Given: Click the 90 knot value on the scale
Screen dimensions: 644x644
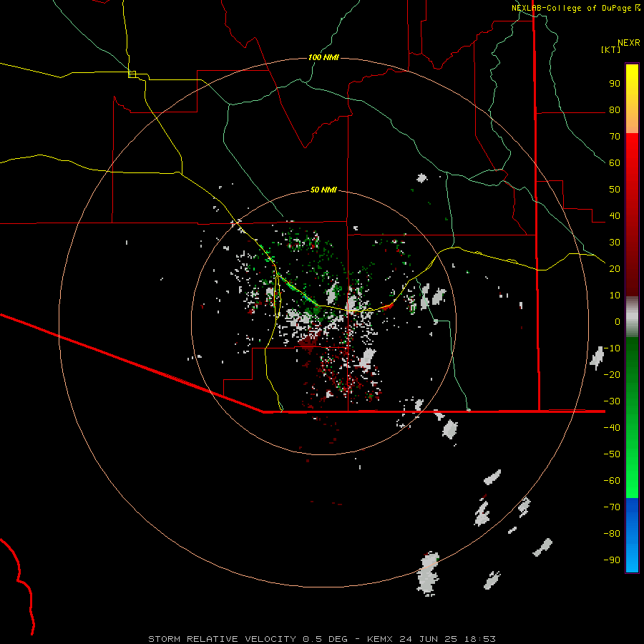Looking at the screenshot, I should pyautogui.click(x=615, y=84).
